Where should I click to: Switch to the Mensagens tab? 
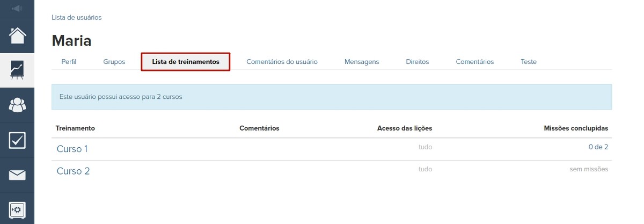[362, 62]
